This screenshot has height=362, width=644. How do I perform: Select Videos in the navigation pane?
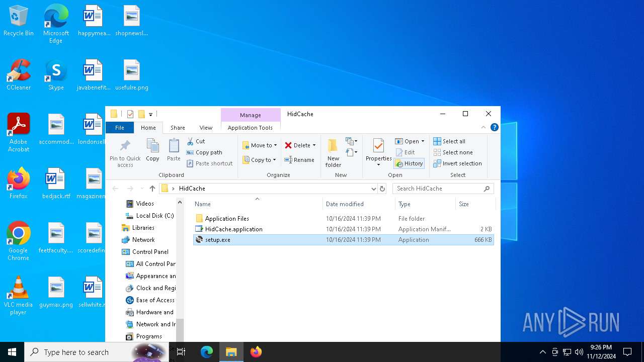pos(145,204)
